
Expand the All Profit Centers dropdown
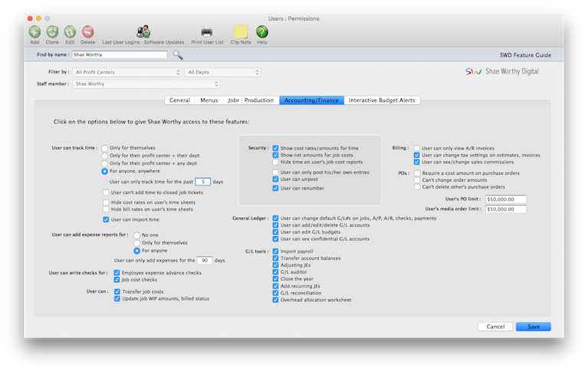point(127,72)
